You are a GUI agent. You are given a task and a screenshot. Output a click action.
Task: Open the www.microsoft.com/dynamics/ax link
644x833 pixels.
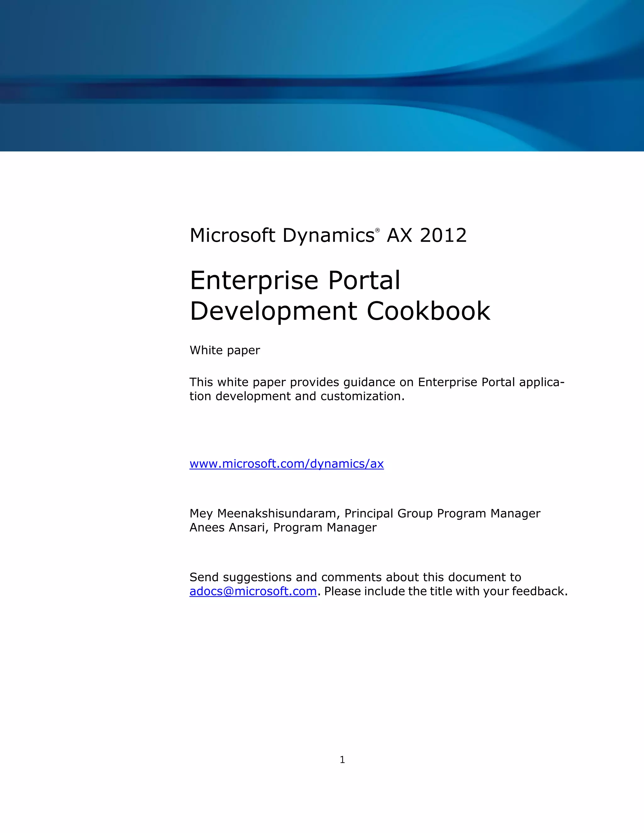pyautogui.click(x=286, y=464)
